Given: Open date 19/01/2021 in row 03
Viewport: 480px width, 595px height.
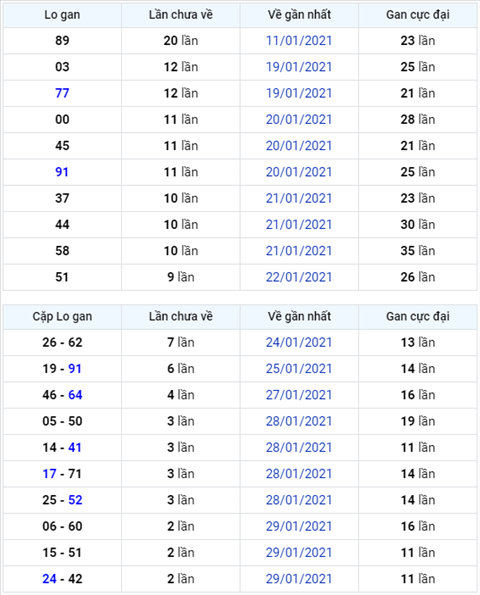Looking at the screenshot, I should tap(299, 67).
